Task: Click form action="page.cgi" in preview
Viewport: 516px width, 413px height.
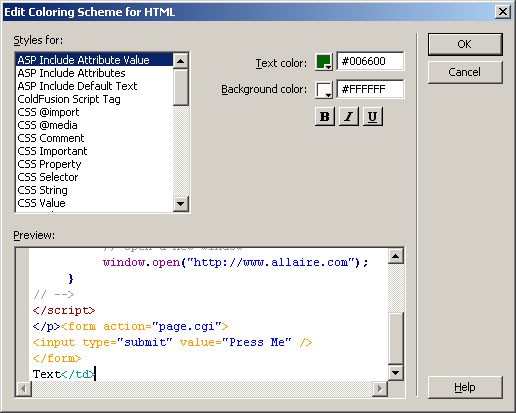Action: pyautogui.click(x=144, y=326)
